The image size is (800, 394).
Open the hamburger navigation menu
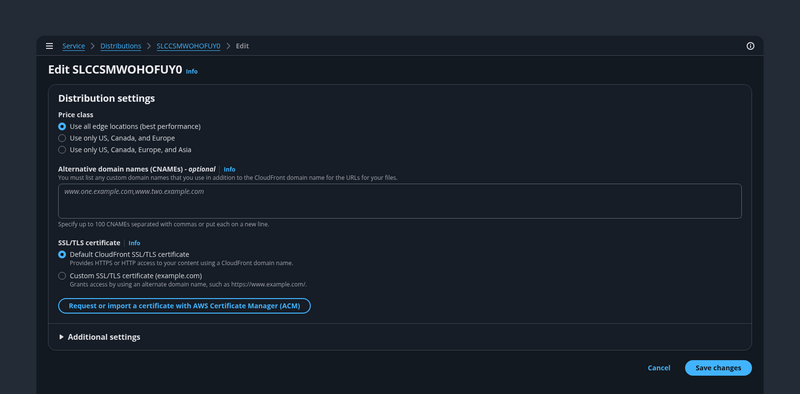[x=49, y=46]
